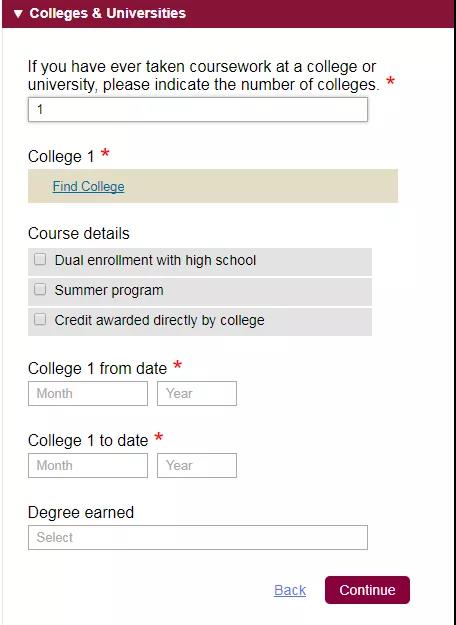Click the to date Year field
The height and width of the screenshot is (625, 456).
pos(197,465)
